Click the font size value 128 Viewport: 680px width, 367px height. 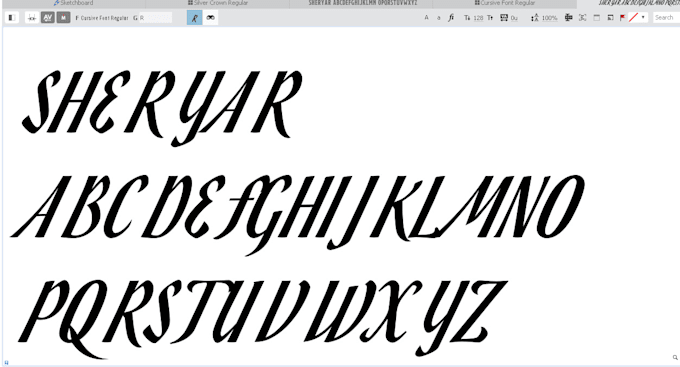(478, 18)
